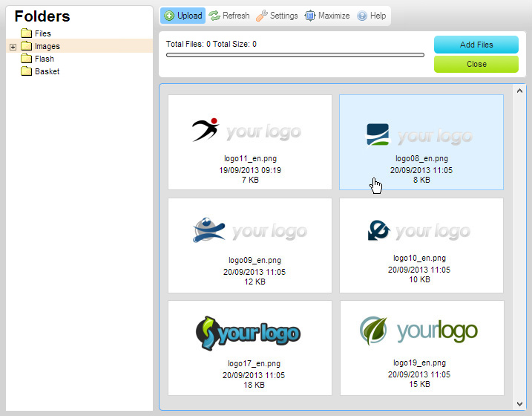Screen dimensions: 532x416
Task: Click the 15 KB size text
Action: 419,384
